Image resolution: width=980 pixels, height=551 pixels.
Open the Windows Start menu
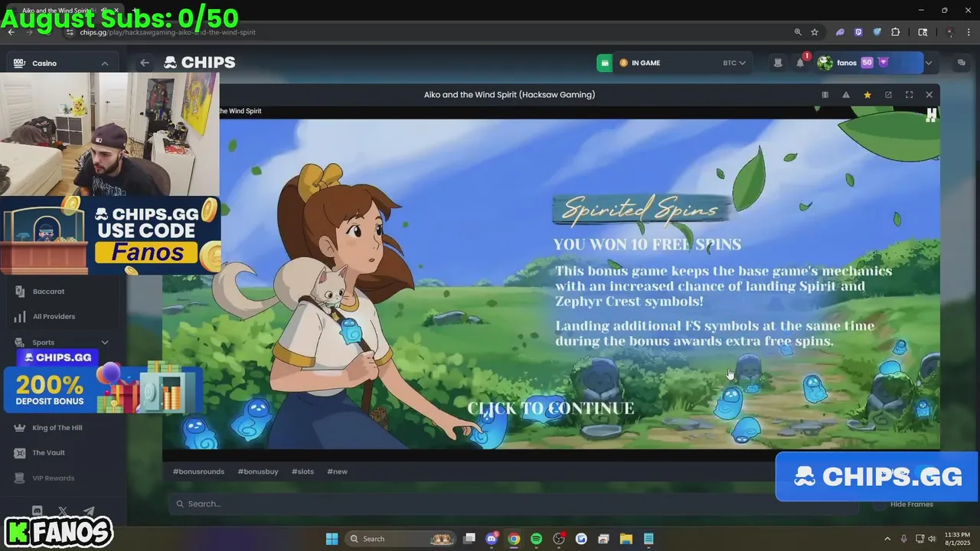pyautogui.click(x=332, y=539)
